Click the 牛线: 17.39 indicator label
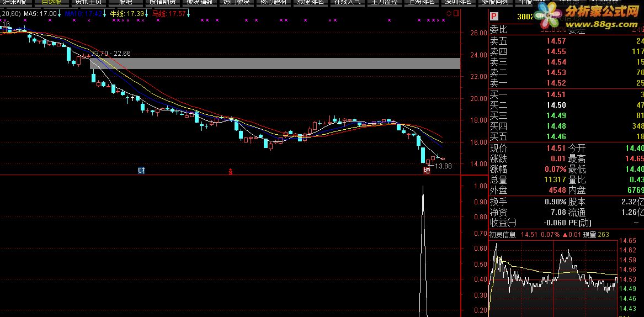This screenshot has width=644, height=317. (127, 14)
